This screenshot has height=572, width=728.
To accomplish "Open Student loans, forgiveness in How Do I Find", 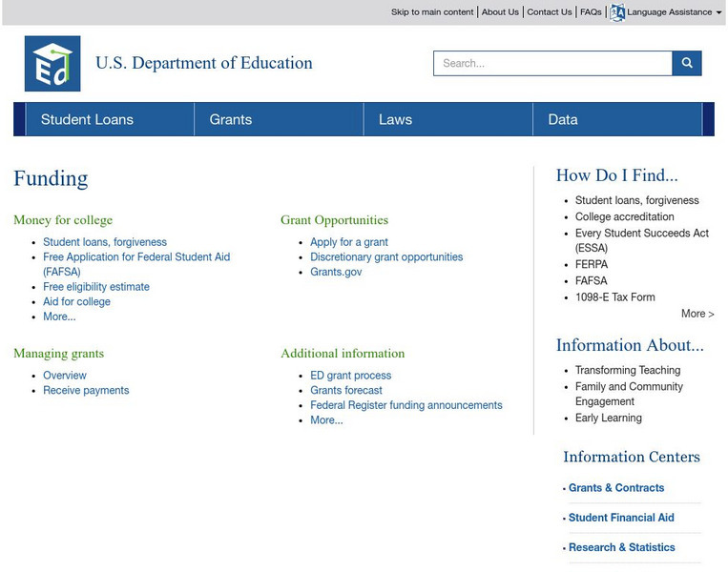I will [637, 200].
